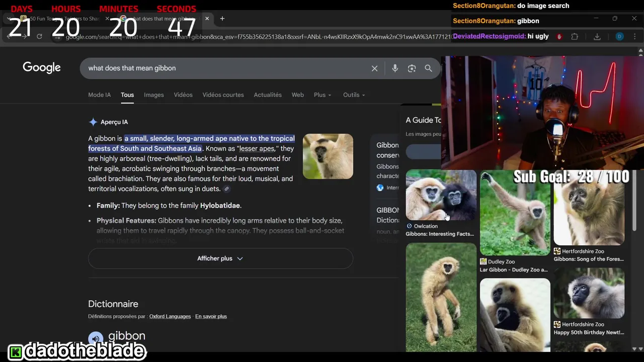Open 'Happy 50th Birthday Newt' result
The image size is (644, 362).
point(589,333)
